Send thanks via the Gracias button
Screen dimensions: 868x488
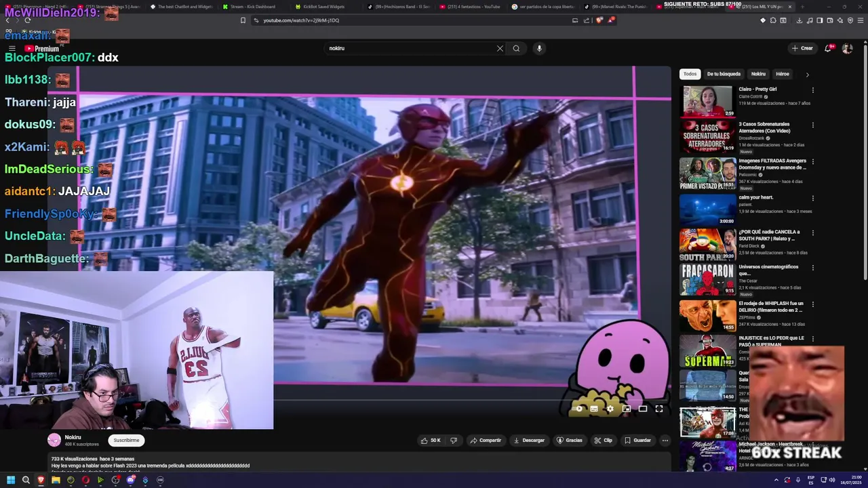point(570,441)
